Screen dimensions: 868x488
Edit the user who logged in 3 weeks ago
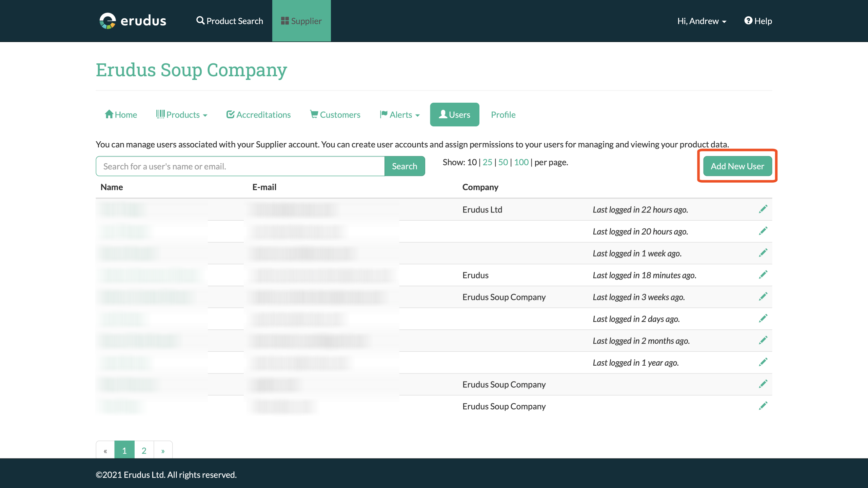(x=763, y=297)
